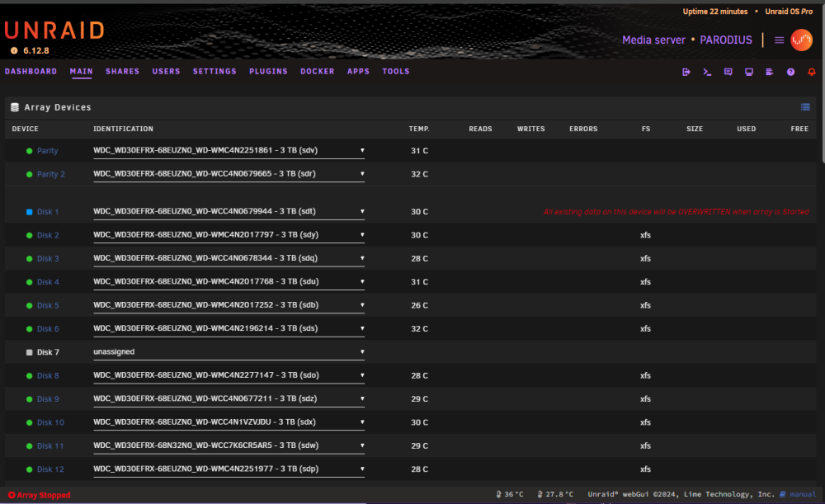This screenshot has height=504, width=825.
Task: Click the green status dot for Disk 12
Action: [x=30, y=469]
